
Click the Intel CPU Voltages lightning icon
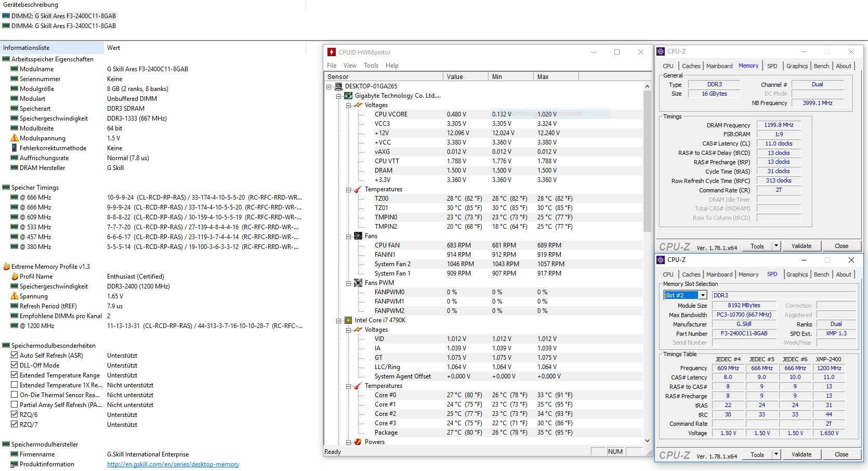point(358,330)
